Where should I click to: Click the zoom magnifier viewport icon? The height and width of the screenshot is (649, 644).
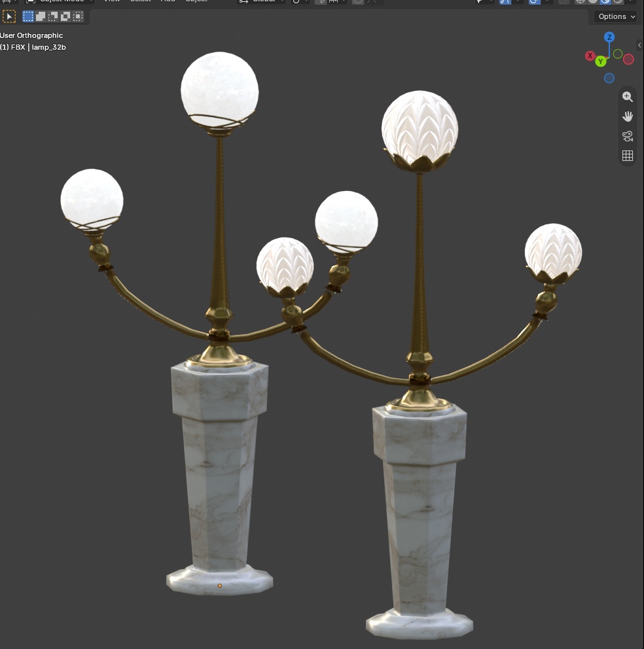coord(628,97)
